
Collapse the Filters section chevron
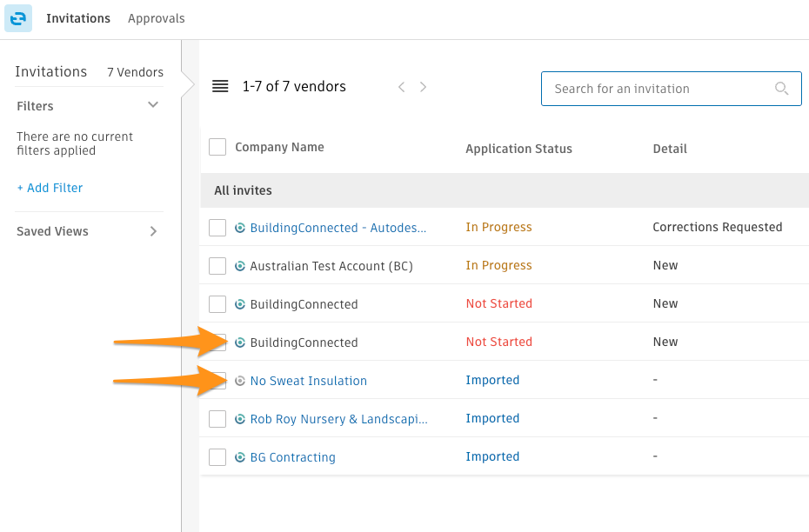point(153,105)
